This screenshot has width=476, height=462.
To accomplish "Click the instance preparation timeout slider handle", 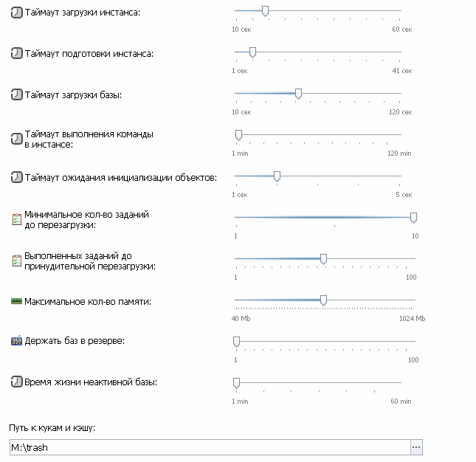I will (252, 52).
